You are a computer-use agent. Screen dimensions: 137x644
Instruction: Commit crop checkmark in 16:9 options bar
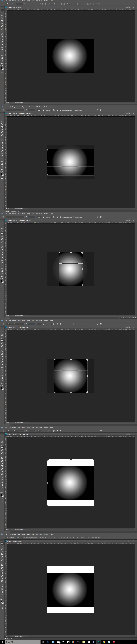104,110
